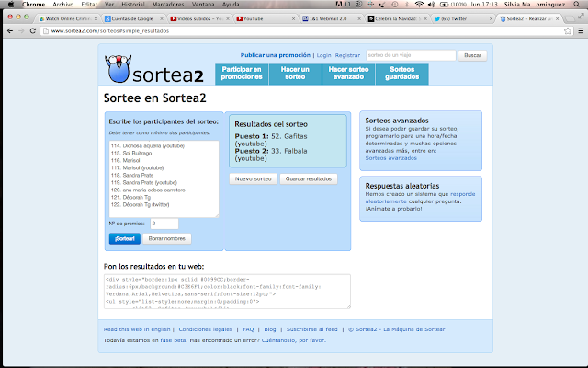Open the Ayuda menu

[x=231, y=4]
